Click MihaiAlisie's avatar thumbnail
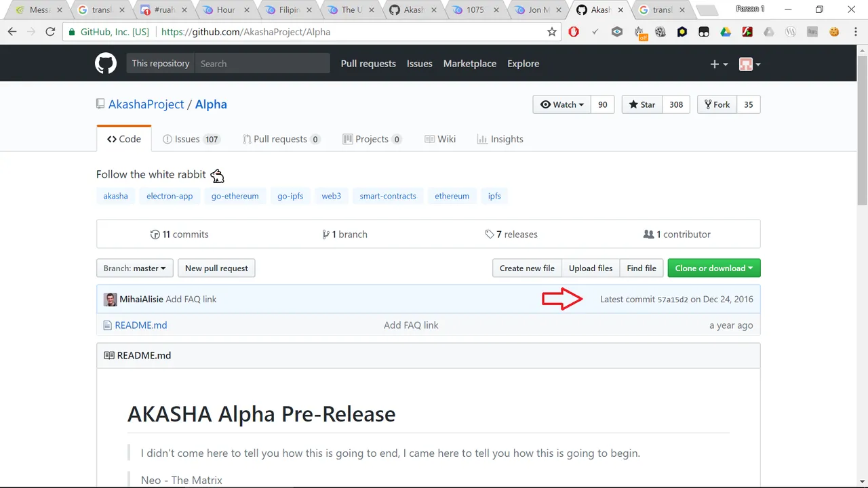 coord(110,300)
